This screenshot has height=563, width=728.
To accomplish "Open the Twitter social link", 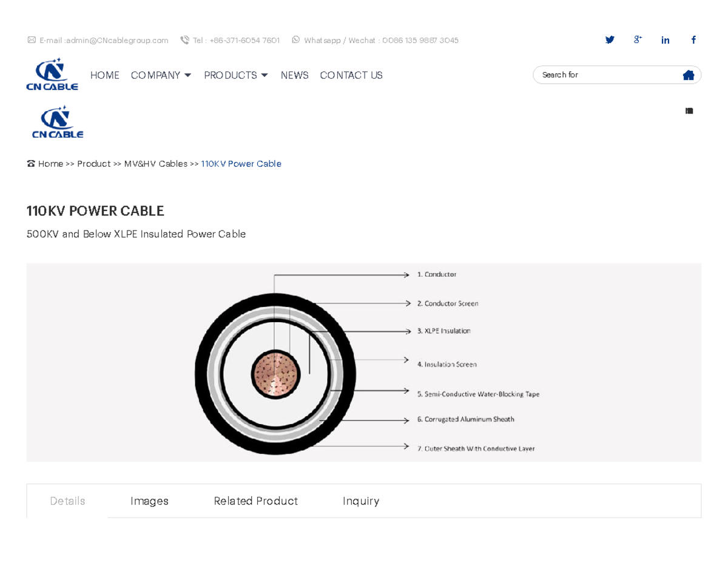I will (x=610, y=40).
